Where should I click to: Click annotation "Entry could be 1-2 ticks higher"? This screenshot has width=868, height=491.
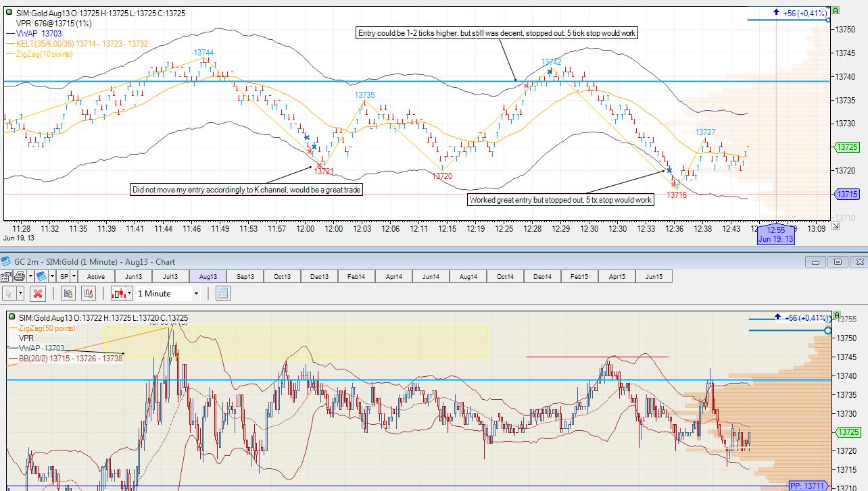[x=497, y=33]
